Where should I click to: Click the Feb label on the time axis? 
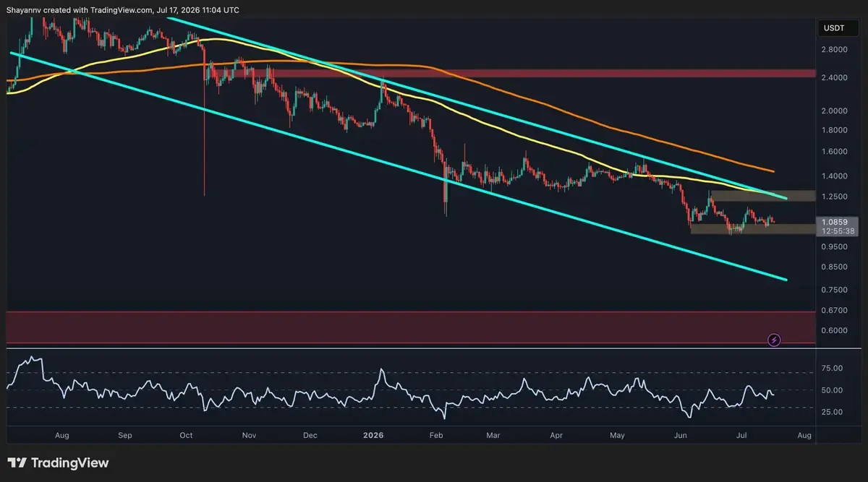click(x=435, y=436)
